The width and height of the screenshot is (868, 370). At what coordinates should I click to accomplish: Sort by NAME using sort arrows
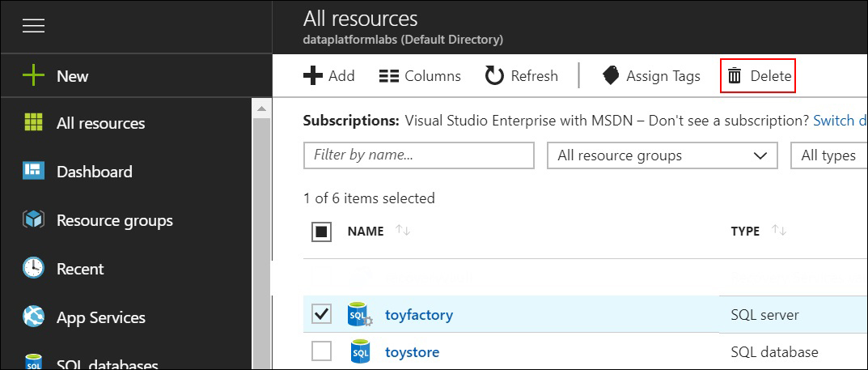[x=403, y=231]
